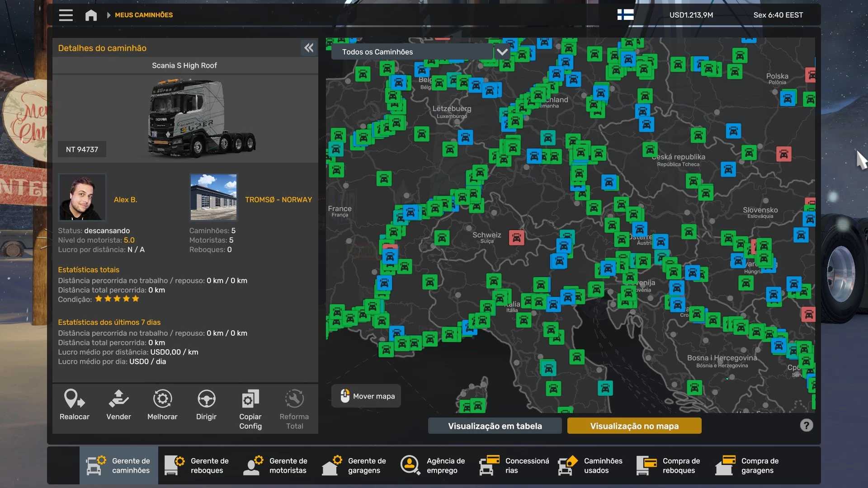Expand the Todos os Caminhões dropdown
This screenshot has height=488, width=868.
[502, 52]
